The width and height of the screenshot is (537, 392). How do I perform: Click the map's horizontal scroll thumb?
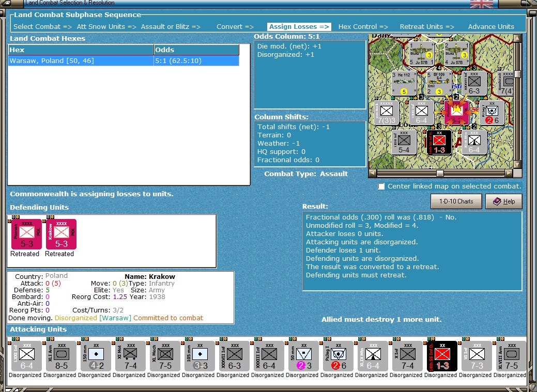[x=440, y=173]
